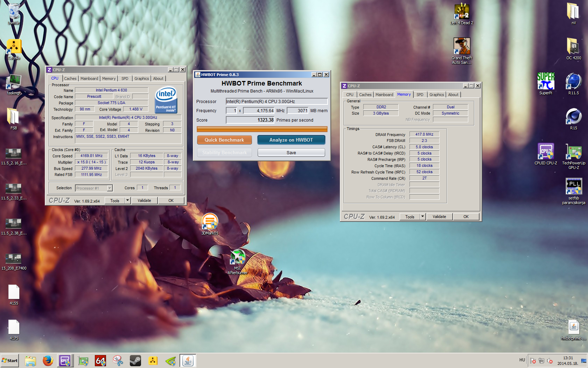Click the Tools button in left CPU-Z
Viewport: 588px width, 368px height.
[x=115, y=200]
